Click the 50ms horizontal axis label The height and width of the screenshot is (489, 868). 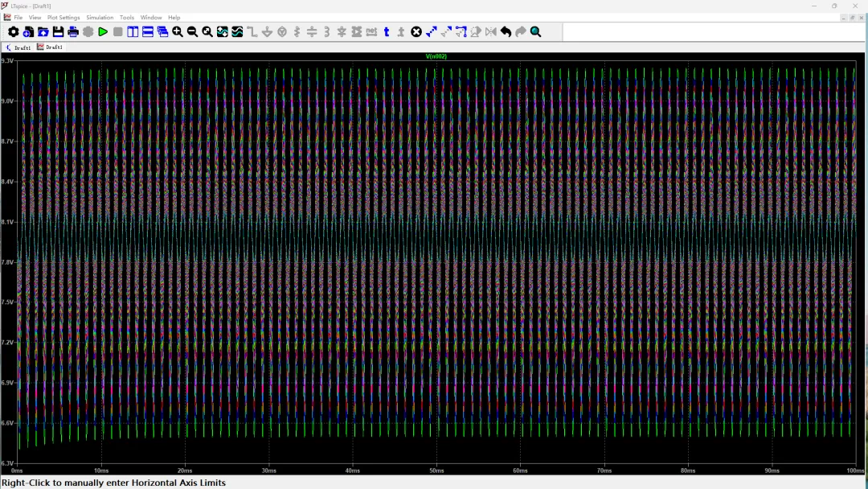[x=436, y=471]
